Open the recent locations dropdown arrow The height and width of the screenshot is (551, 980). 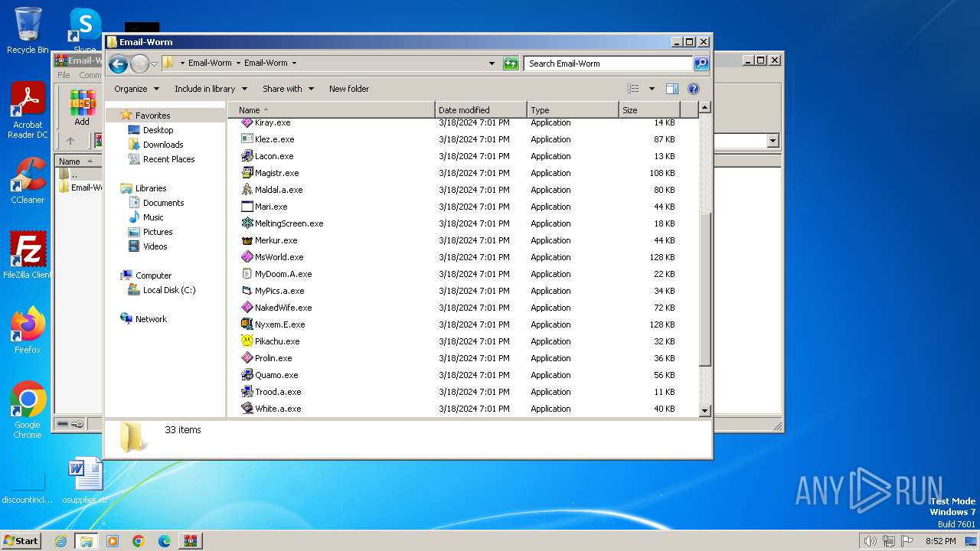click(154, 64)
